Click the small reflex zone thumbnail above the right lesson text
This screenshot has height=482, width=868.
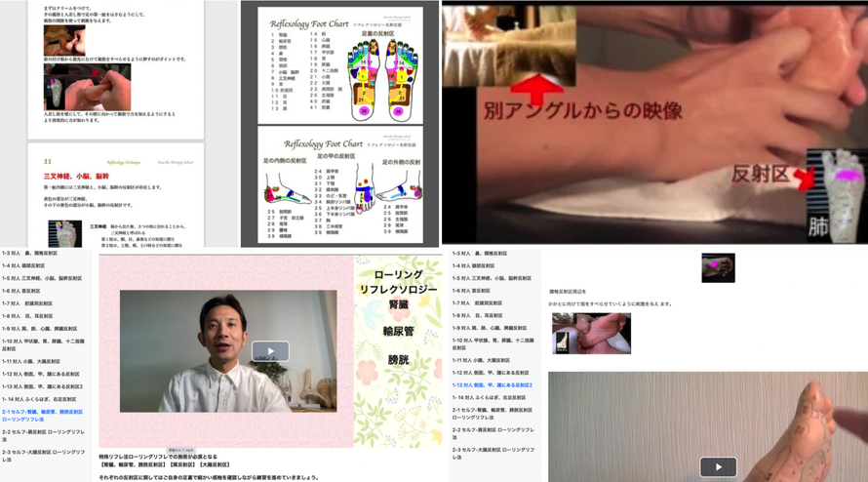[x=718, y=267]
